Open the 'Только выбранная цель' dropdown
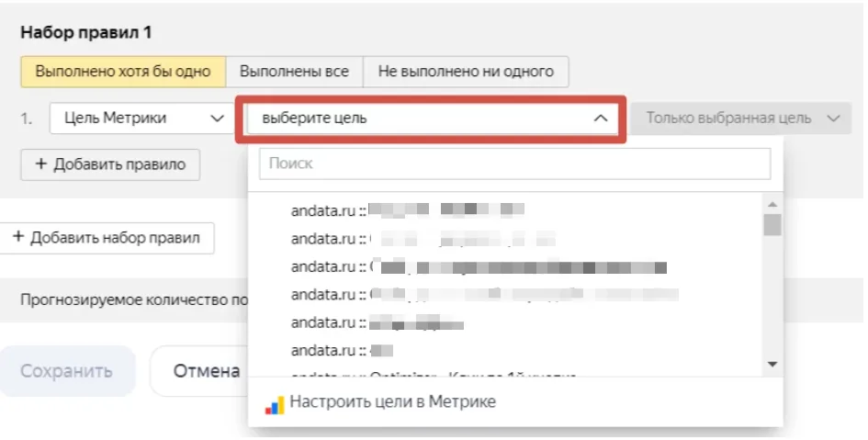Screen dimensions: 868x440 tap(740, 118)
